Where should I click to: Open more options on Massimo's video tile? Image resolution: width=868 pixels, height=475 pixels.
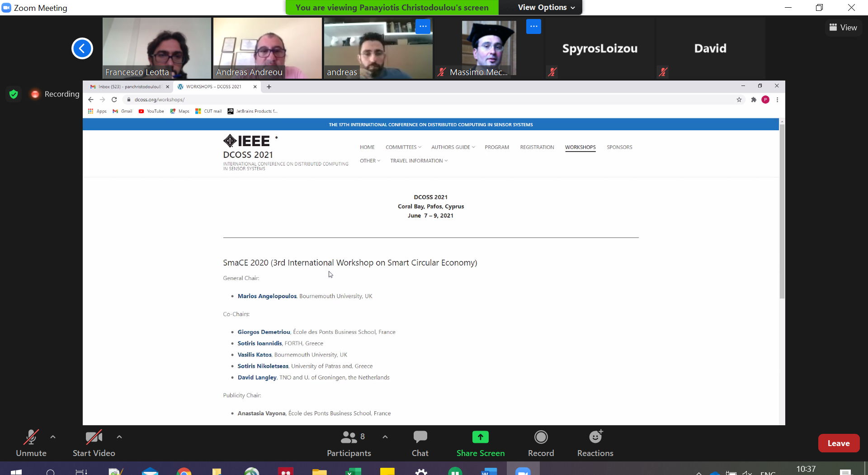click(533, 27)
